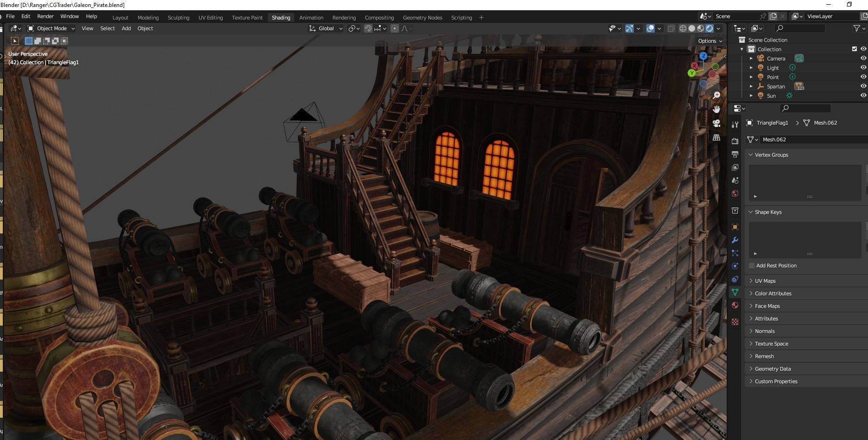The image size is (868, 440).
Task: Open the Modifiers properties tab
Action: tap(735, 240)
